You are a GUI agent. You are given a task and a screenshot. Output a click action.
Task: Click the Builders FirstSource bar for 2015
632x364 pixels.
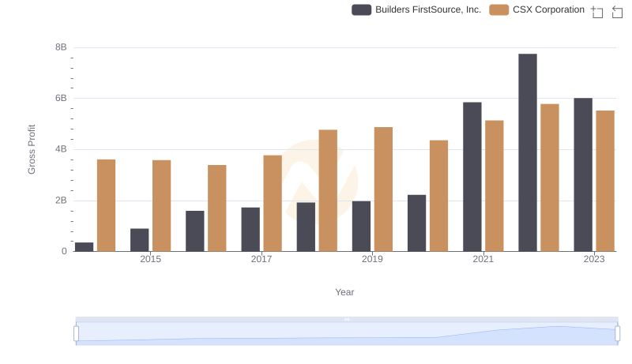140,240
